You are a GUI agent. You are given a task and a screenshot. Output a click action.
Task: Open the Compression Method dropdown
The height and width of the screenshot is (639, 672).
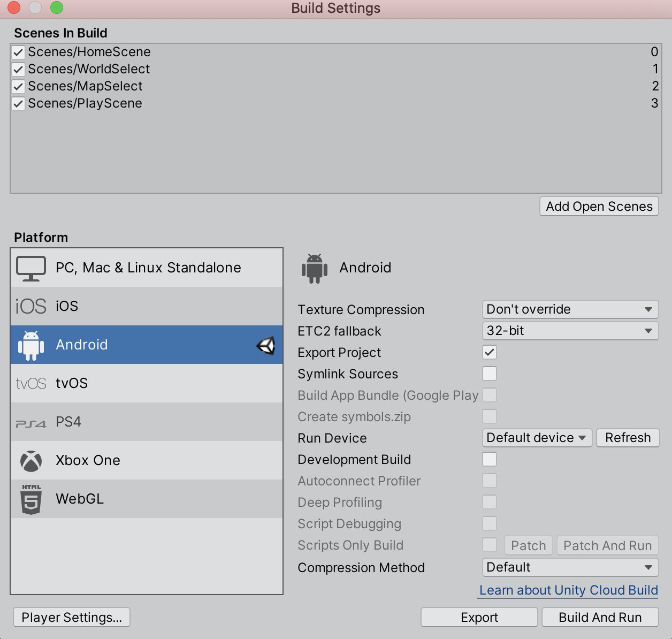click(570, 567)
